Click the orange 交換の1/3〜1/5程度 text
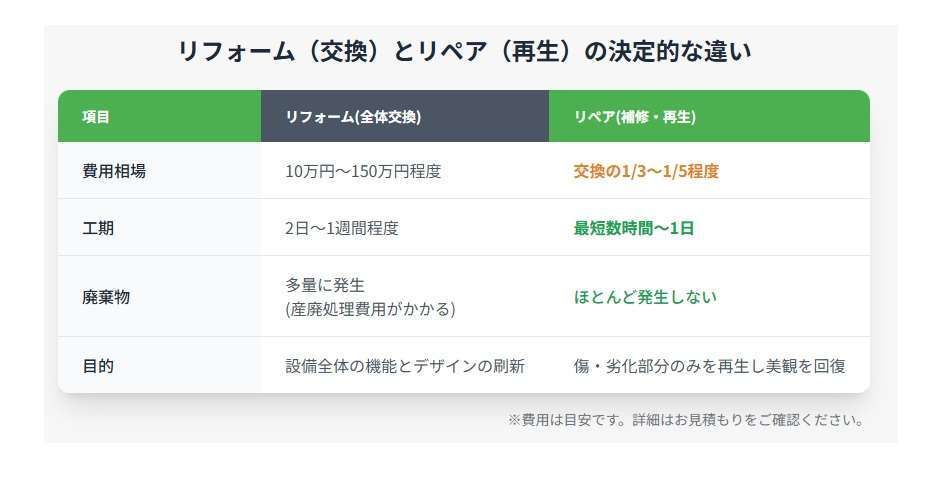Image resolution: width=945 pixels, height=479 pixels. tap(646, 171)
